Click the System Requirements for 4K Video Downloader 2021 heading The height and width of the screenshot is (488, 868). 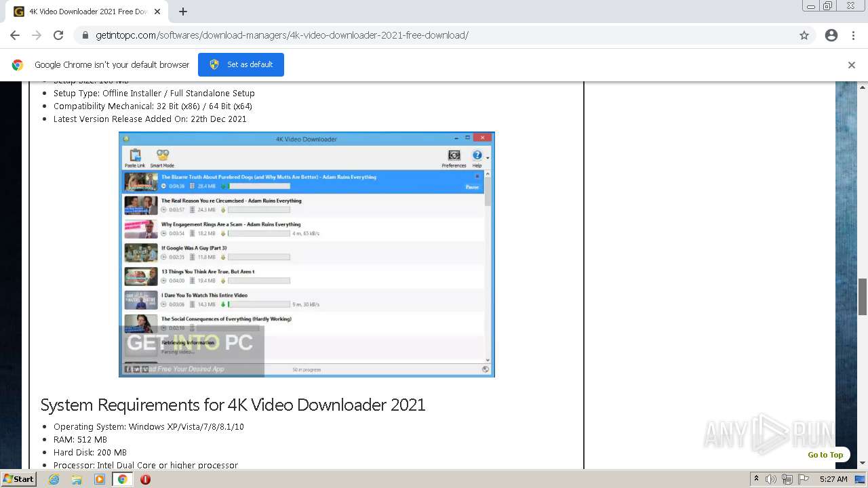tap(233, 405)
